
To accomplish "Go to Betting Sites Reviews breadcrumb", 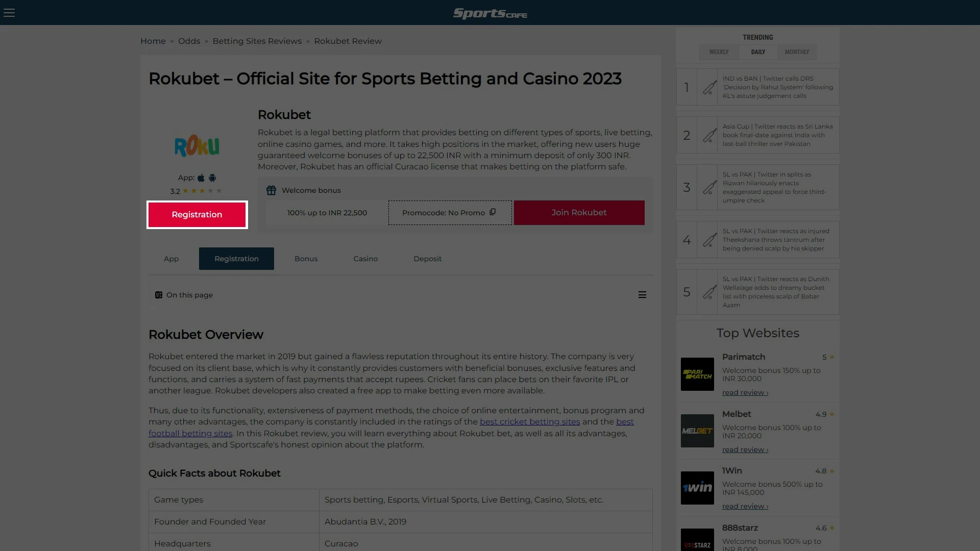I will point(257,41).
